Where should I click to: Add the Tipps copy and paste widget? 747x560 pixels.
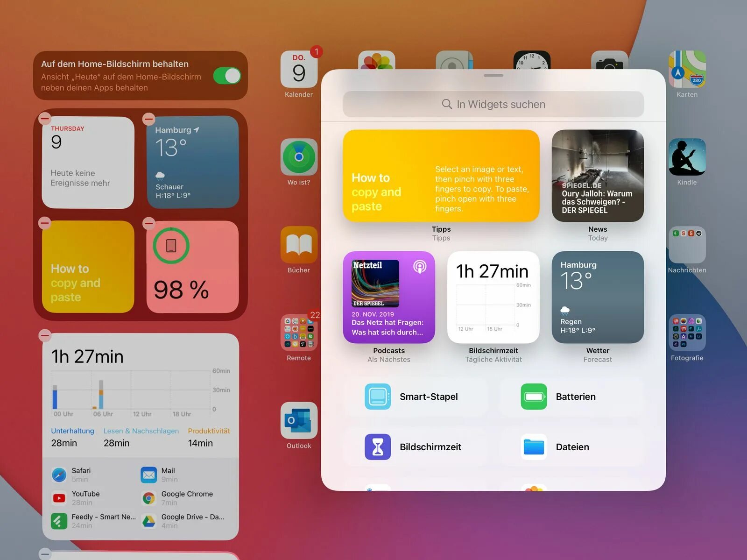[441, 176]
